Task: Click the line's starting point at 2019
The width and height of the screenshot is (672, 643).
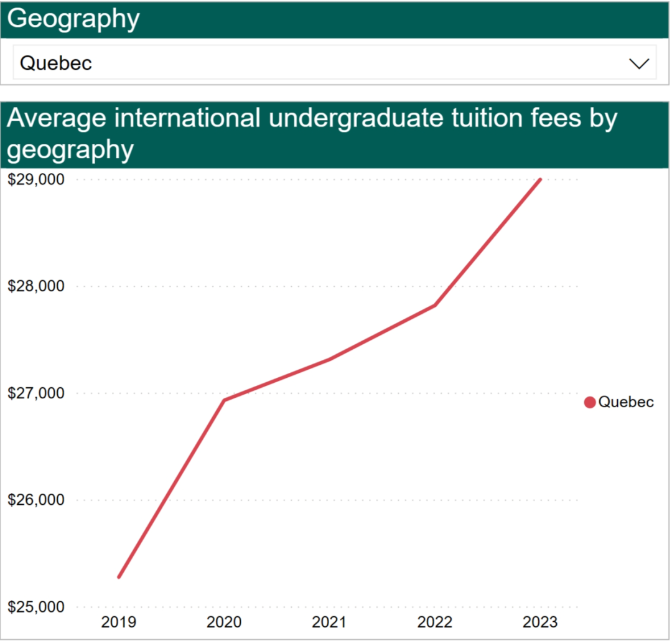Action: (x=119, y=577)
